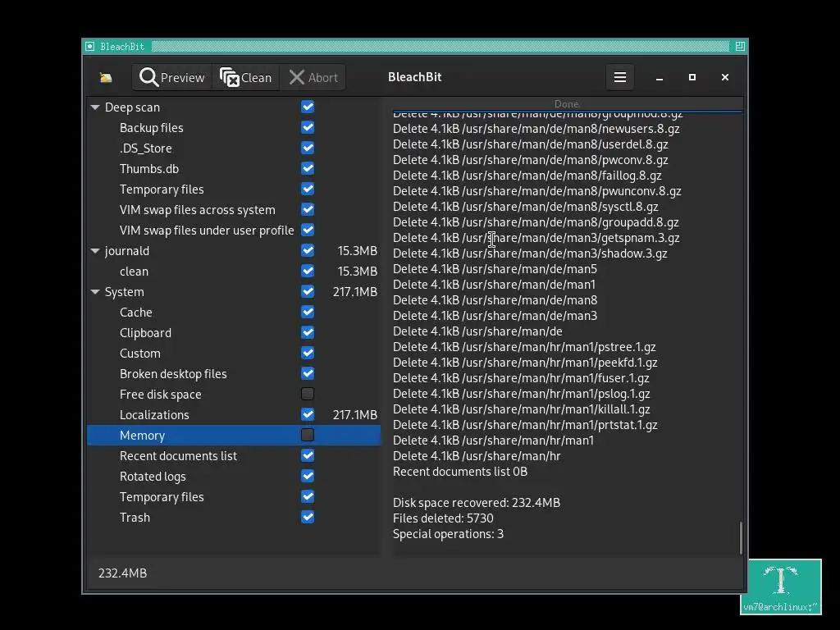The image size is (840, 630).
Task: Uncheck Broken desktop files checkbox
Action: coord(308,373)
